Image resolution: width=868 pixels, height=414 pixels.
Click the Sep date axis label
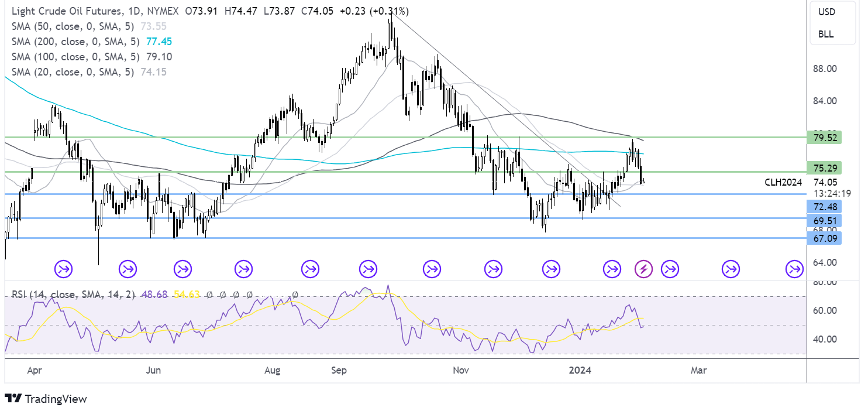coord(339,371)
